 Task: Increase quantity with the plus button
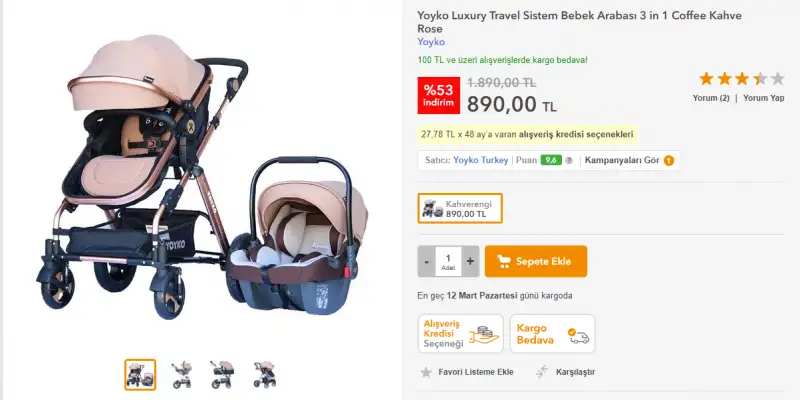pyautogui.click(x=471, y=261)
